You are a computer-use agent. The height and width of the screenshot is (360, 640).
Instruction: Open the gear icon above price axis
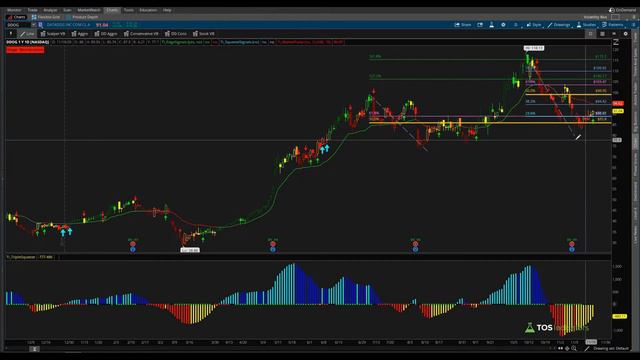(x=625, y=34)
